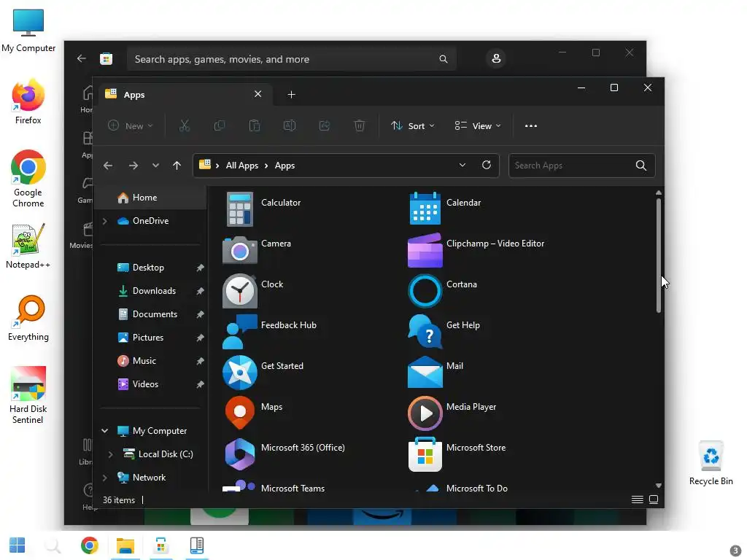Switch to details list view icon
Image resolution: width=747 pixels, height=560 pixels.
pyautogui.click(x=638, y=499)
